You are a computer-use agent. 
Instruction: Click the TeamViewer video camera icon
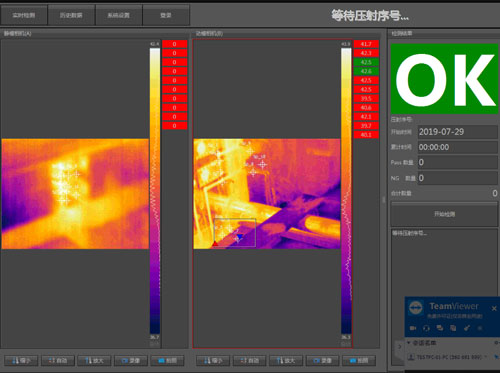[413, 328]
